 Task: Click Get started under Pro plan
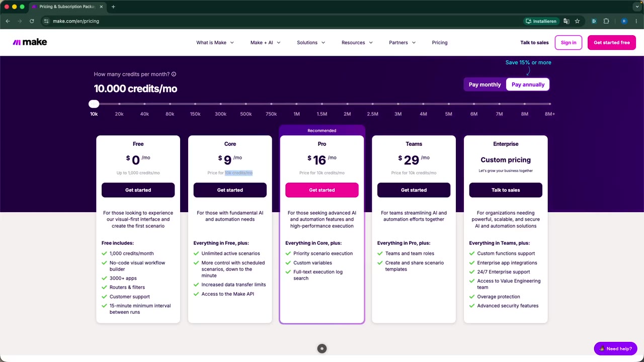[x=322, y=190]
